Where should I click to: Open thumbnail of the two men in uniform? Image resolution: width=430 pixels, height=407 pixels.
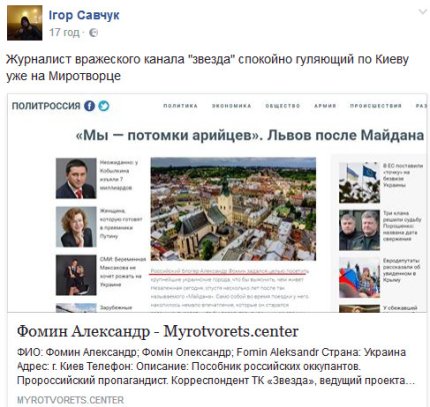(x=359, y=230)
